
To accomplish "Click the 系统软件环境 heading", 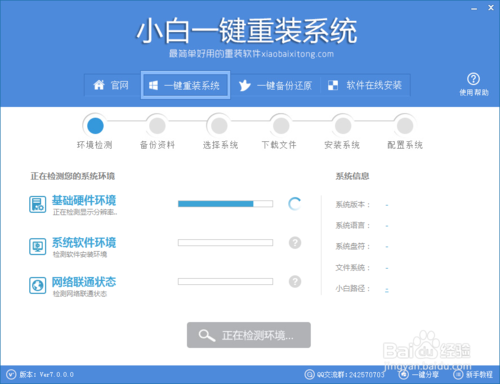I will coord(84,243).
